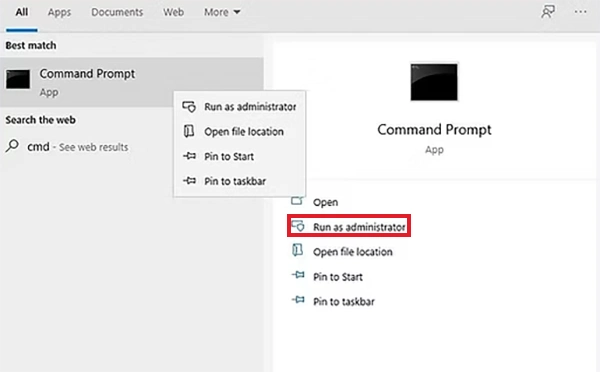Switch to the Apps tab
The image size is (600, 372).
(59, 12)
